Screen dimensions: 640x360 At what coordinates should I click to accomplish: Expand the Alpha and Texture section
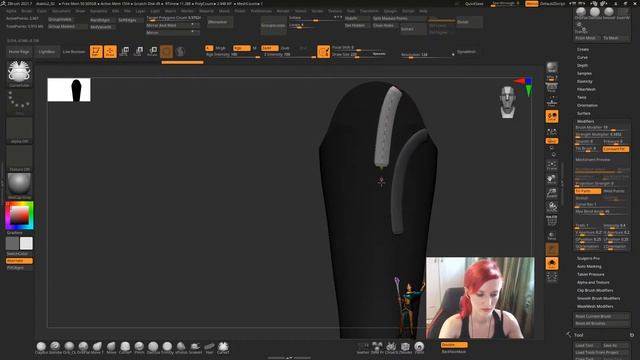tap(593, 282)
